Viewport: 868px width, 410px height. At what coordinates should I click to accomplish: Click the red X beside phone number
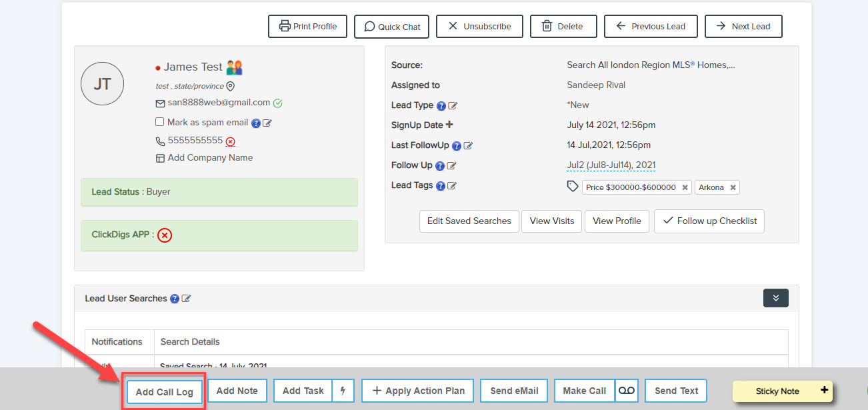coord(231,141)
